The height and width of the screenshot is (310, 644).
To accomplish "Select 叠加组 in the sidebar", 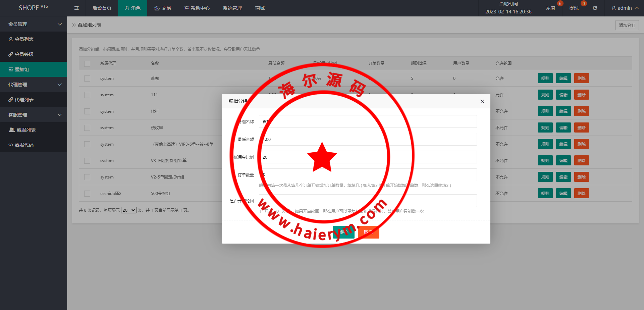I will (19, 69).
